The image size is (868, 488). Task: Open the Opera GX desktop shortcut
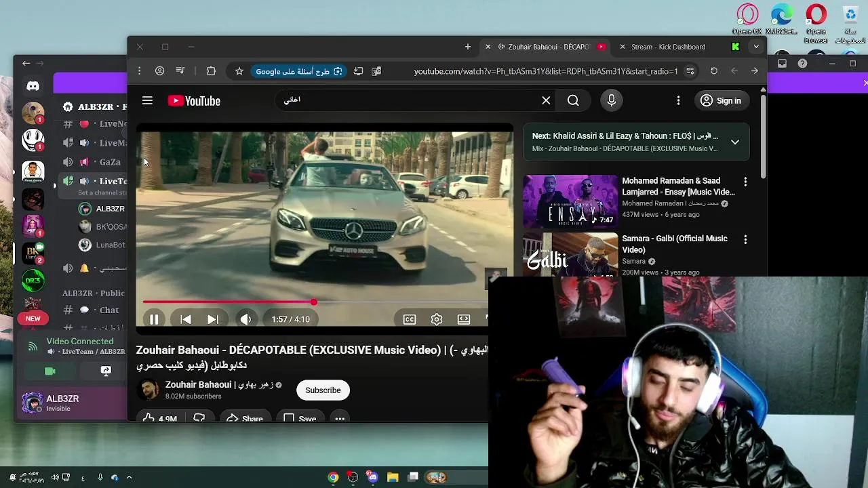747,19
